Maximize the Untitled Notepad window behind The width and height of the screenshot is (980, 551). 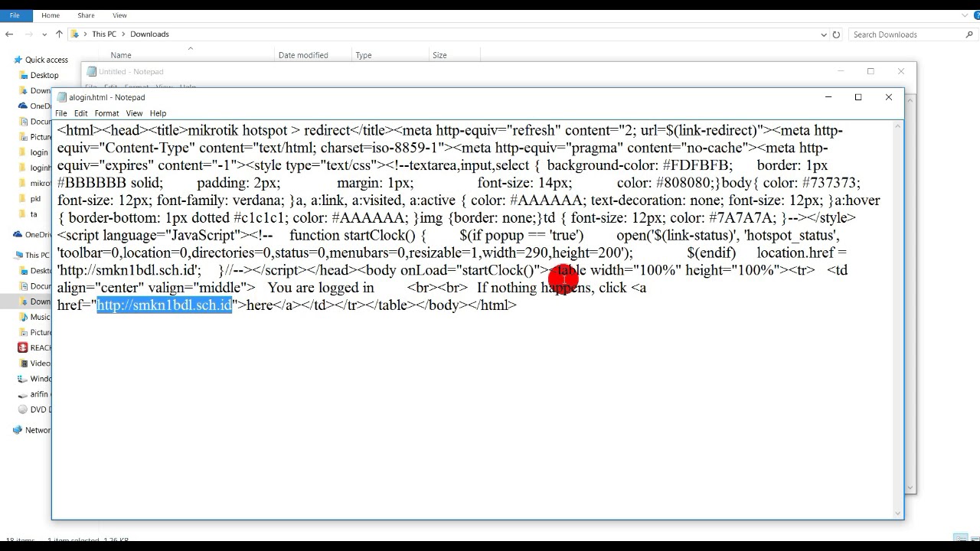pos(871,71)
